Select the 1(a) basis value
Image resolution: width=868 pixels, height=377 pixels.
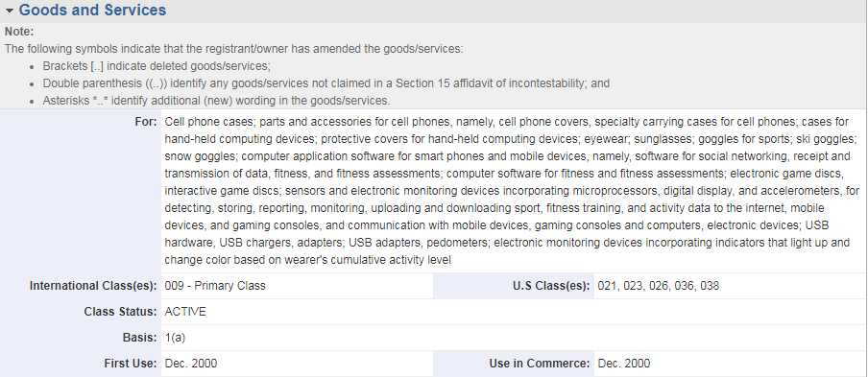click(x=175, y=338)
